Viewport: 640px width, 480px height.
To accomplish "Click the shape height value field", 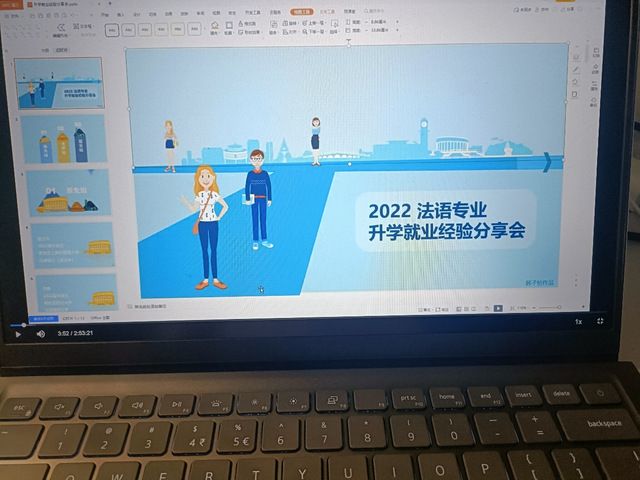I will click(378, 22).
